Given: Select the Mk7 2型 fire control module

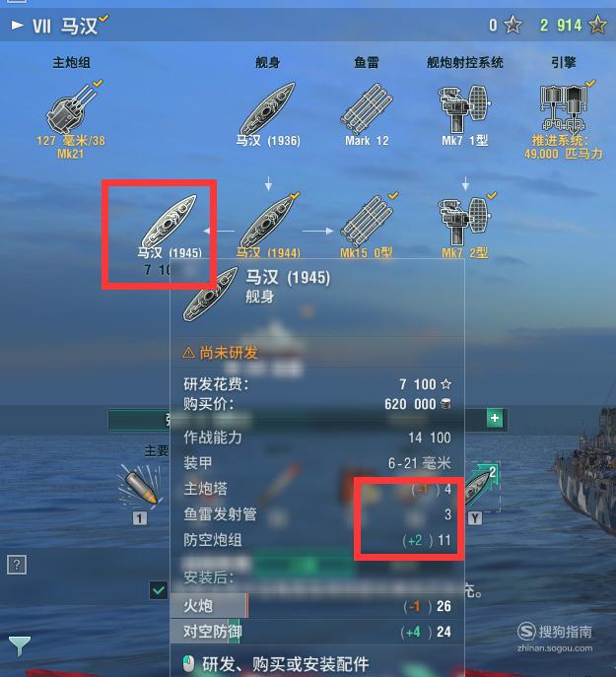Looking at the screenshot, I should [465, 227].
